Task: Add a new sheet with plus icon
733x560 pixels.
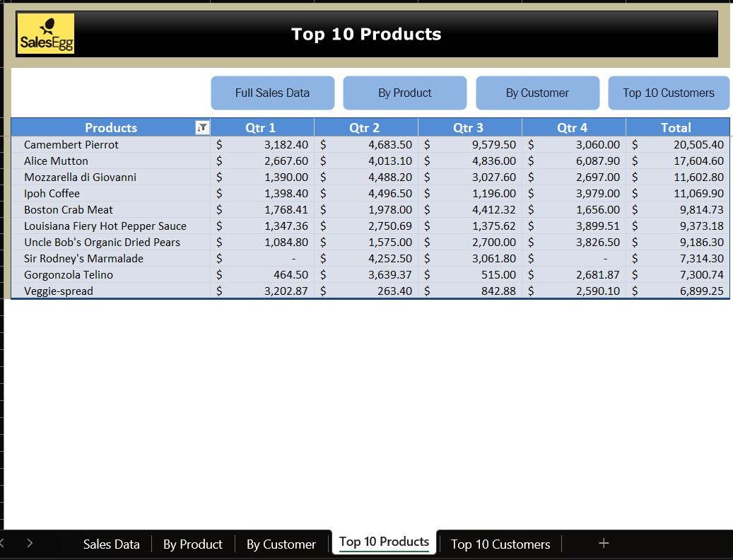Action: (x=604, y=543)
